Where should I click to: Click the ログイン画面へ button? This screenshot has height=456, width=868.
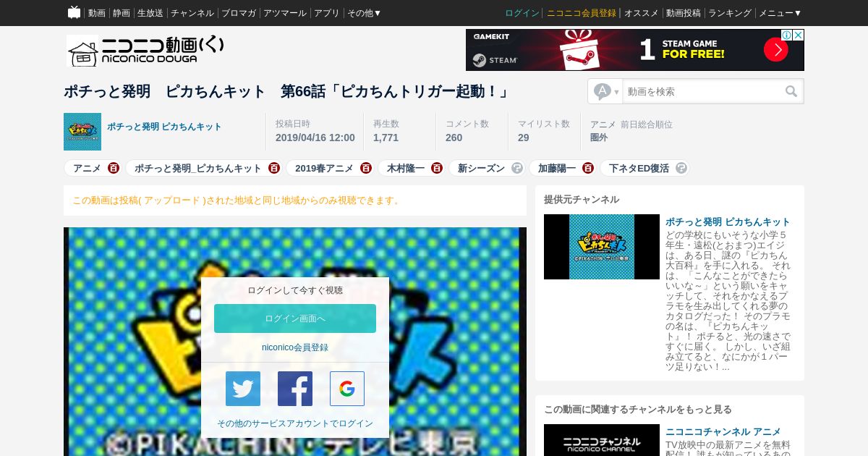pyautogui.click(x=295, y=318)
